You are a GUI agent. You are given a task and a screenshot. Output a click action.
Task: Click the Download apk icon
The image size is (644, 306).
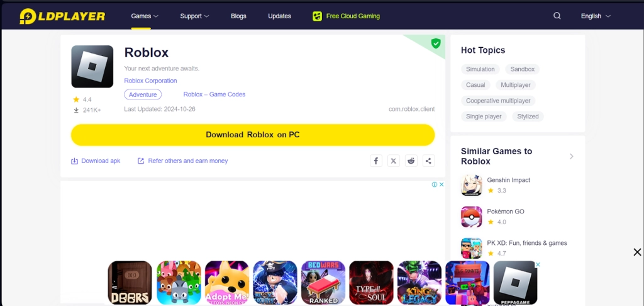tap(74, 161)
